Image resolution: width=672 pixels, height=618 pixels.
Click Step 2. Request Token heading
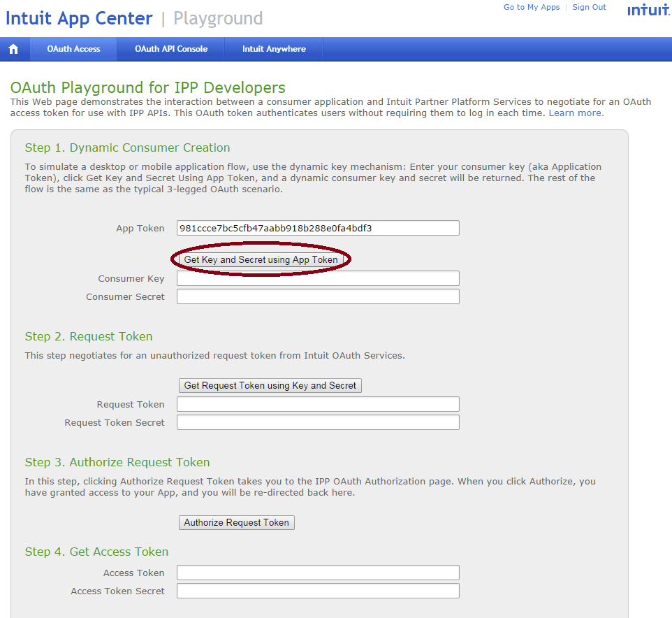88,336
